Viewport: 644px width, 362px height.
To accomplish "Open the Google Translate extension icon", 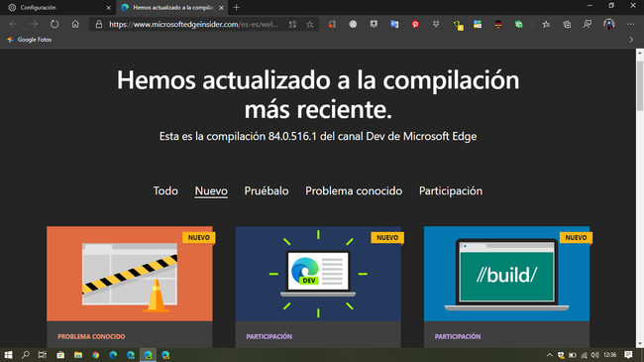I will [394, 24].
